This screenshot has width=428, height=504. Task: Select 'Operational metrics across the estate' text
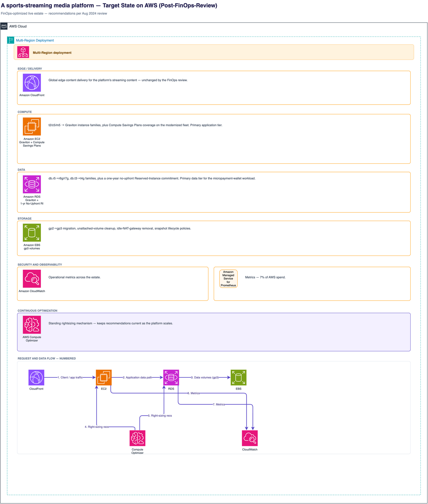pyautogui.click(x=74, y=277)
